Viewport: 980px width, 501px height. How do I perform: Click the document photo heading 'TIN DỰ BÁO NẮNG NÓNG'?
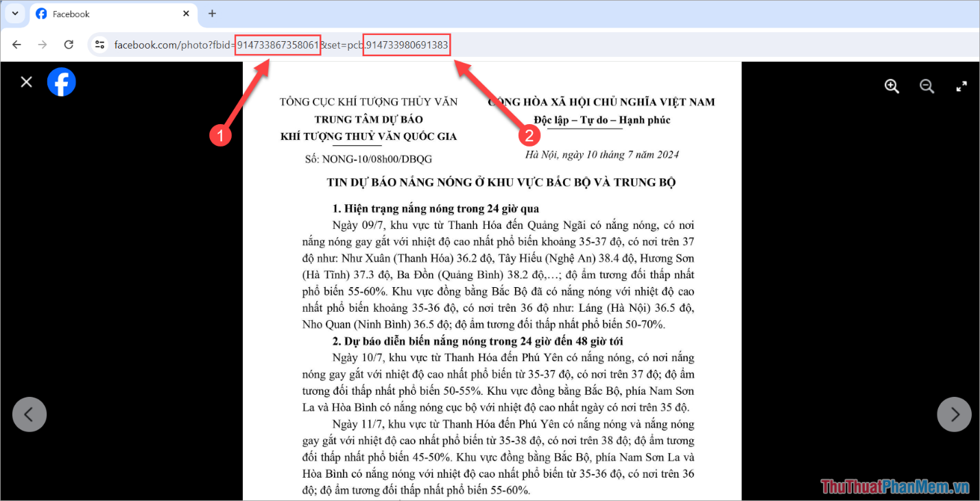click(501, 182)
